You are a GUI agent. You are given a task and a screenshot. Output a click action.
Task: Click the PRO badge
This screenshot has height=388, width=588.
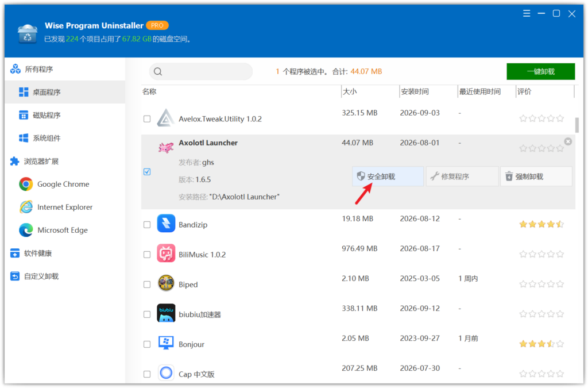pyautogui.click(x=157, y=25)
